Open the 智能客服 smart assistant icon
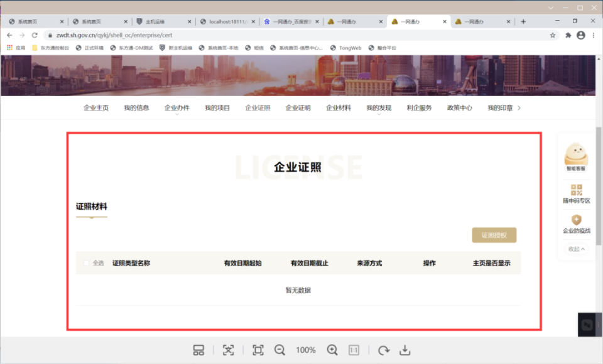The height and width of the screenshot is (364, 603). (x=575, y=154)
